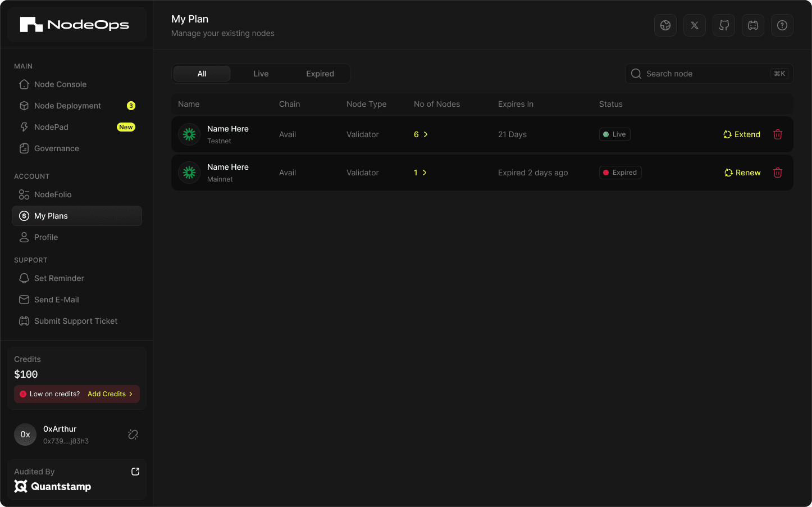Disconnect wallet icon beside 0xArthur
812x507 pixels.
pyautogui.click(x=133, y=434)
